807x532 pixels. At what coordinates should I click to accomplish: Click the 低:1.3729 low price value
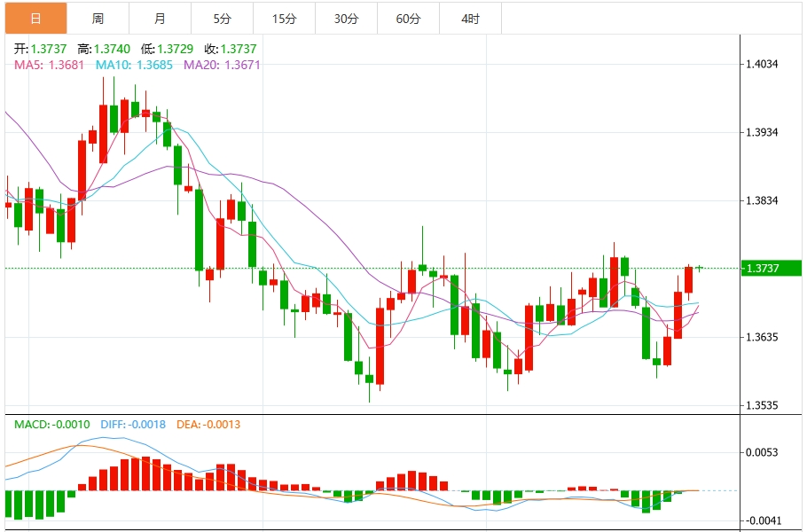(167, 49)
